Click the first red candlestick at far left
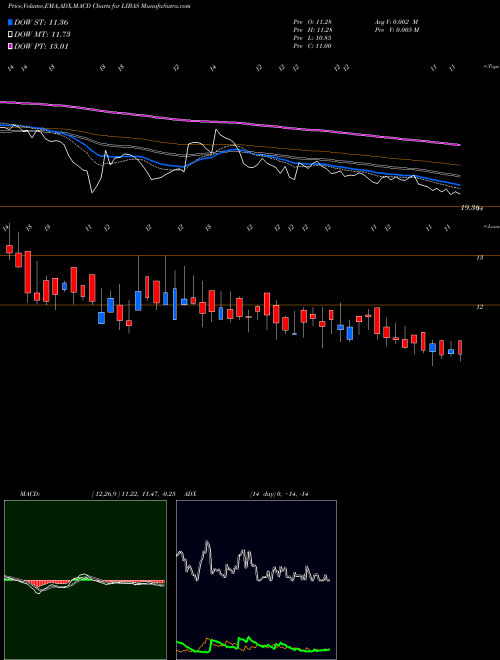This screenshot has width=500, height=660. point(9,249)
